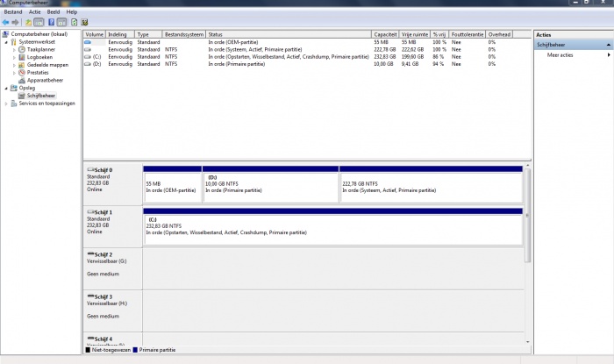Select the Taakplanner icon in the tree
614x364 pixels.
tap(22, 49)
